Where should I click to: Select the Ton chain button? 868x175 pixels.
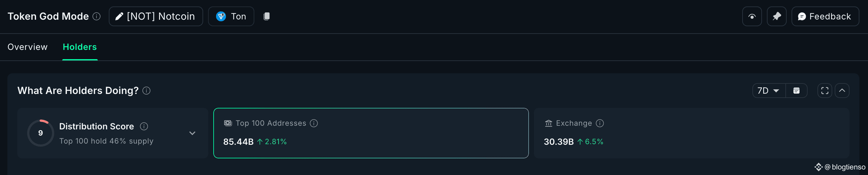(231, 16)
